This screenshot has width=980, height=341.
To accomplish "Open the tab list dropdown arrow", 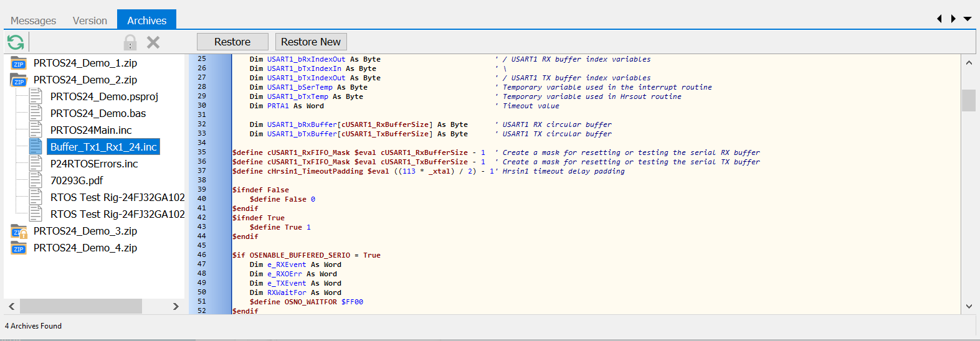I will [968, 19].
